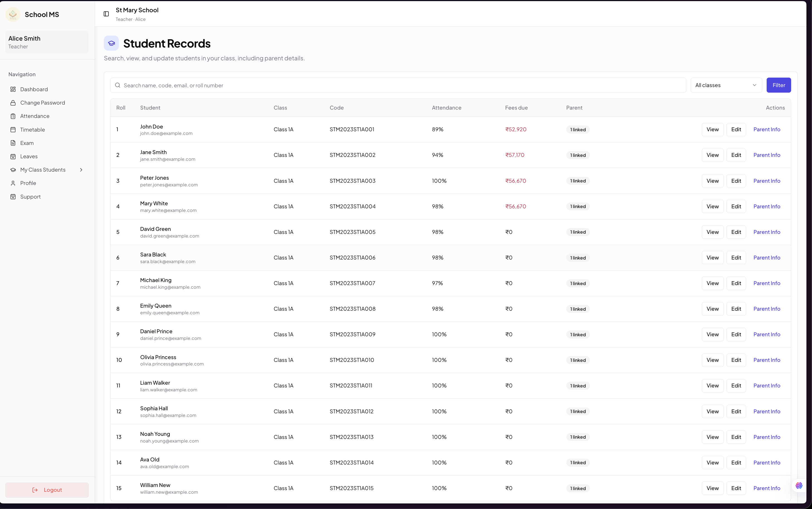The image size is (812, 509).
Task: Click Emily Queen's '1 linked' parent badge
Action: pos(578,309)
